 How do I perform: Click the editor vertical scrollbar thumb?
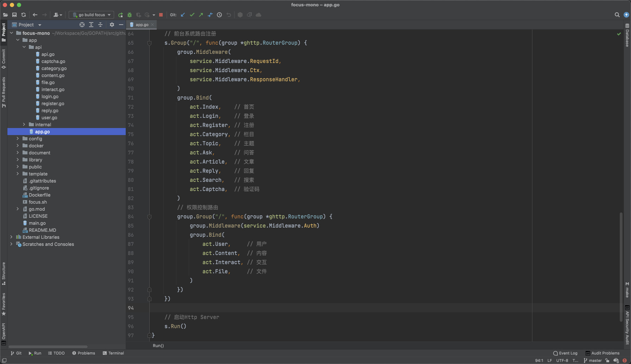[621, 267]
